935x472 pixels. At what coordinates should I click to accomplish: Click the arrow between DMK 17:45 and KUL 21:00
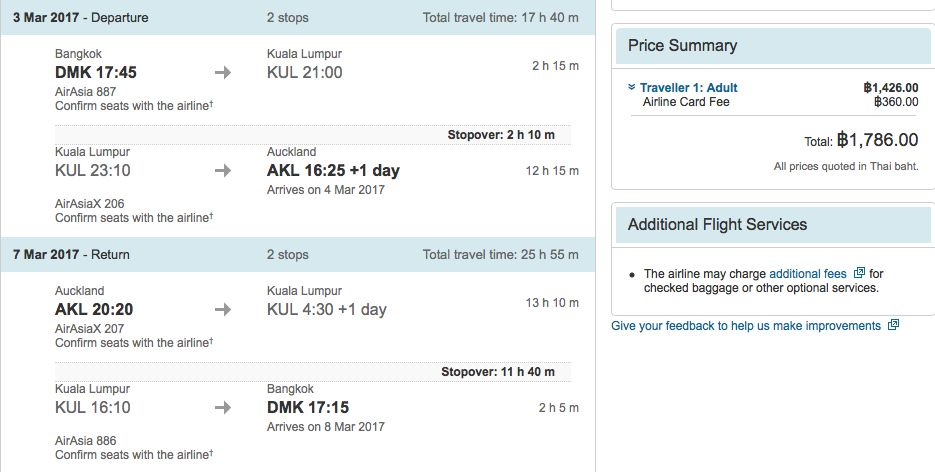(x=223, y=73)
